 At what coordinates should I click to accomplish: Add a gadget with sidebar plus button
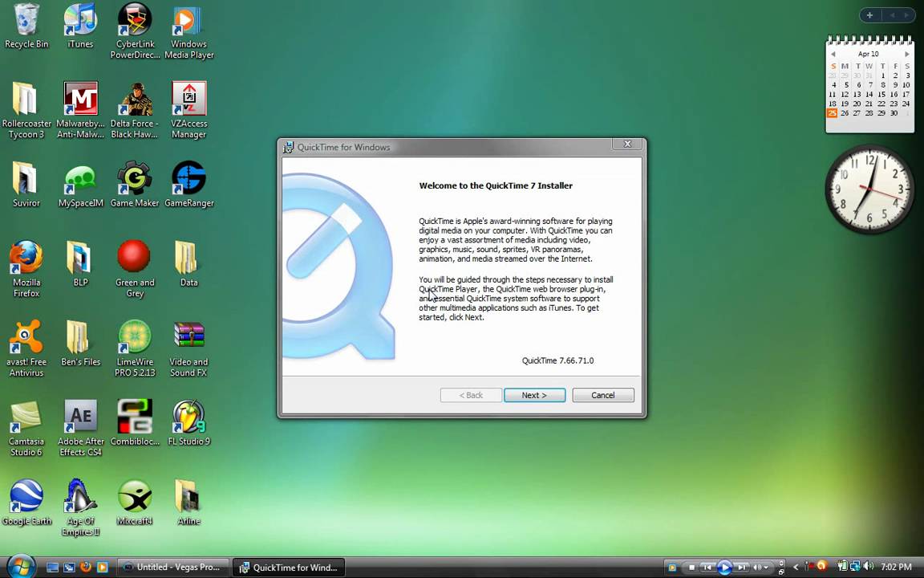869,15
